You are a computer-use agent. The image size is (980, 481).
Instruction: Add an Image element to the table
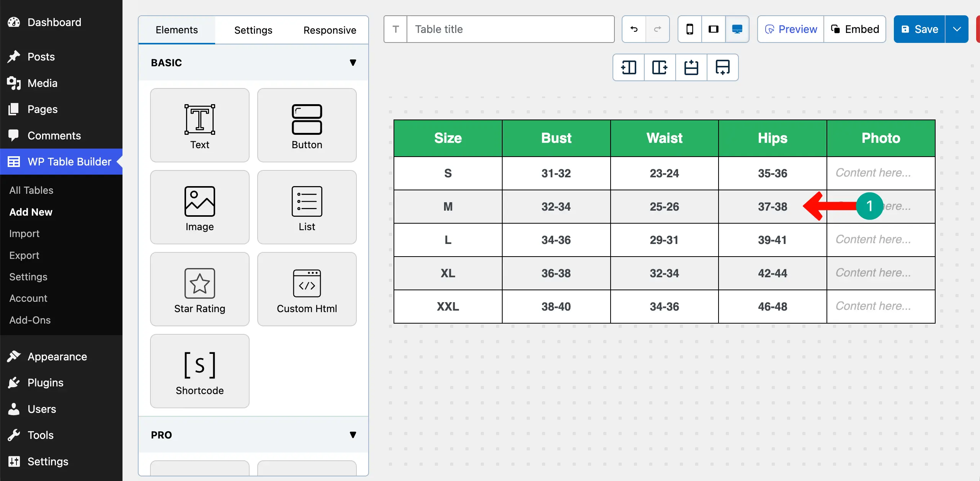tap(199, 207)
